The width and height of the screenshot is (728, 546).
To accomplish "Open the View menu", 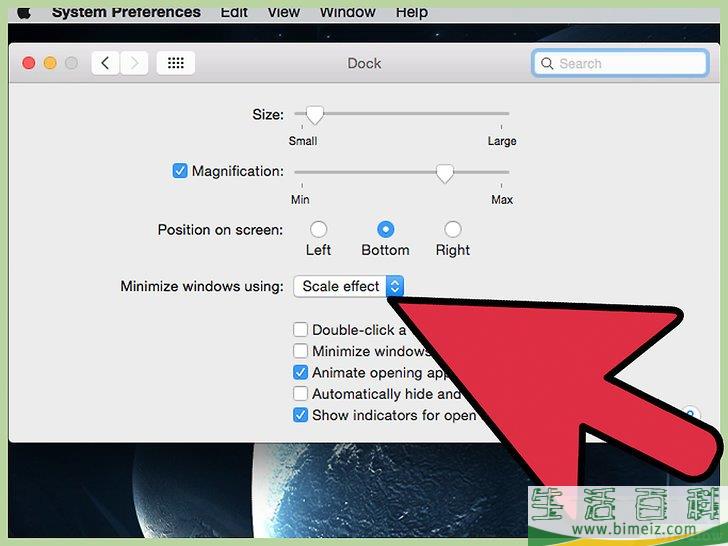I will (283, 12).
